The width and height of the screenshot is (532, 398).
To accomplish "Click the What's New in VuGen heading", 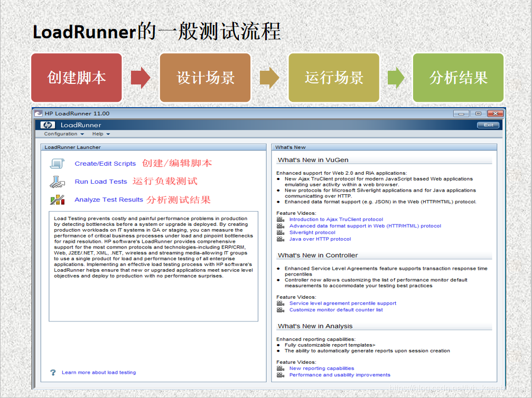I will pyautogui.click(x=313, y=160).
